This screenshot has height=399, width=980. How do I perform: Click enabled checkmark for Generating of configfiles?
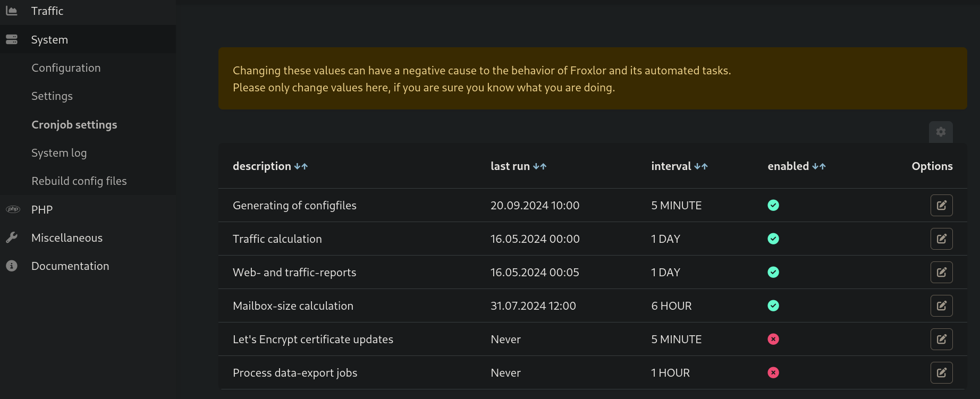[773, 205]
